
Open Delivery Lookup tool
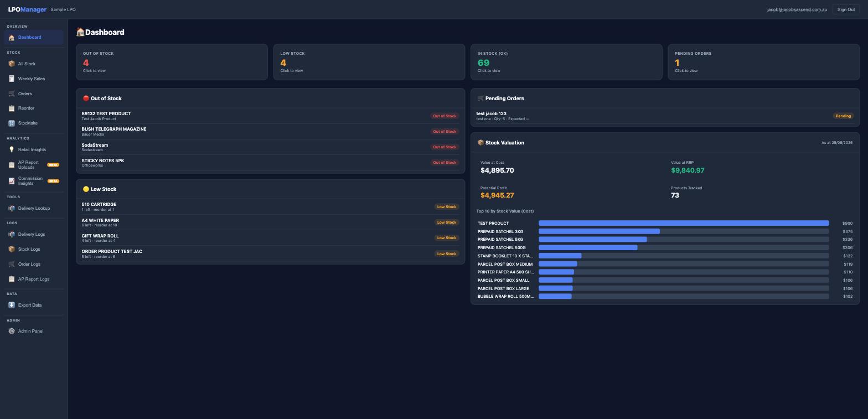click(x=34, y=208)
